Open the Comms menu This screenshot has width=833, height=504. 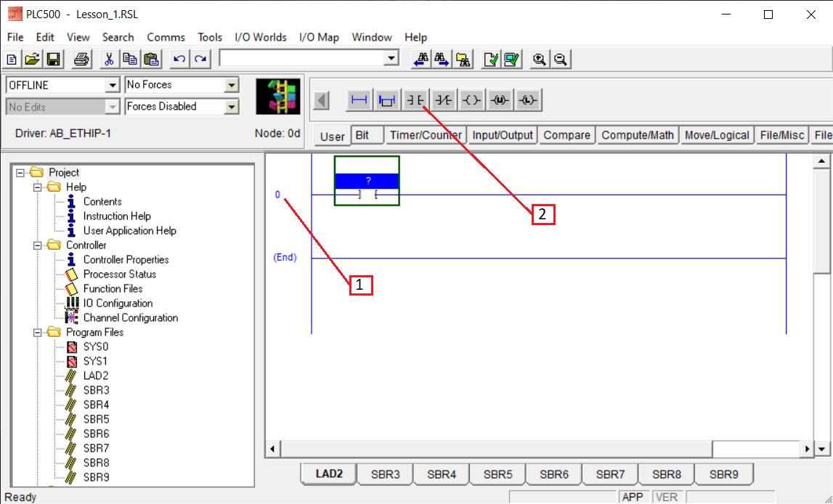tap(166, 37)
